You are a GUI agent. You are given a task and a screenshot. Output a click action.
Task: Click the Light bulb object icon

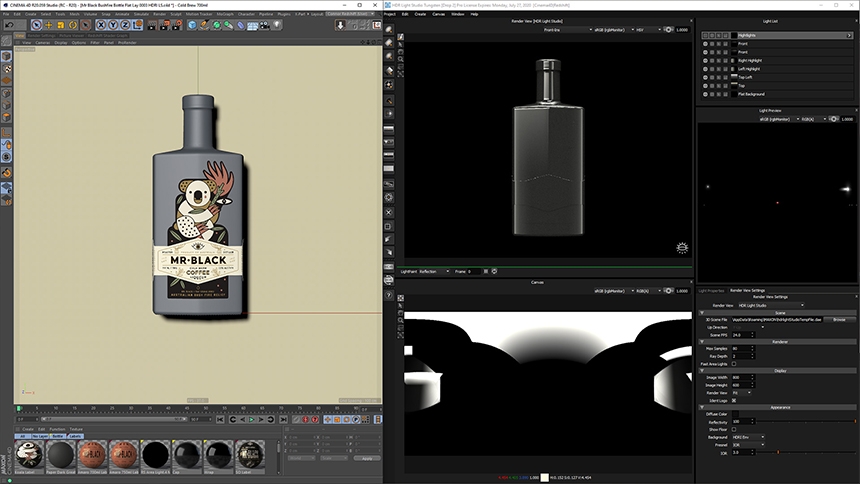tap(277, 25)
